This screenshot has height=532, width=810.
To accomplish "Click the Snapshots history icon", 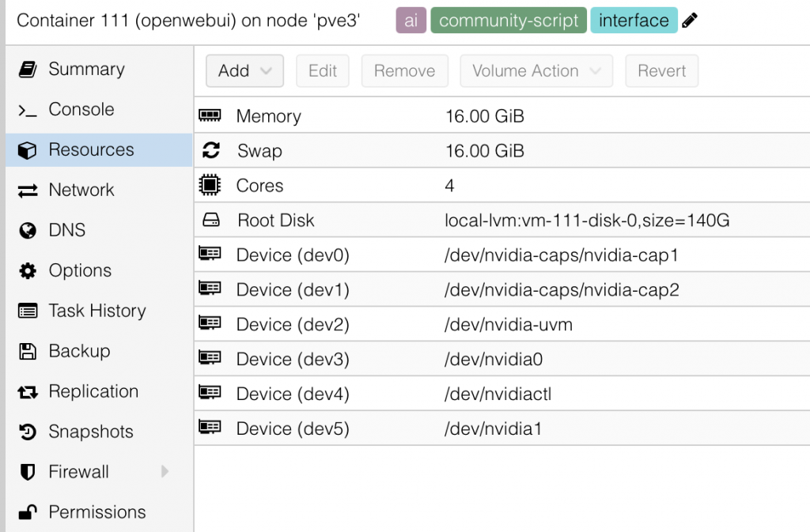I will coord(28,432).
